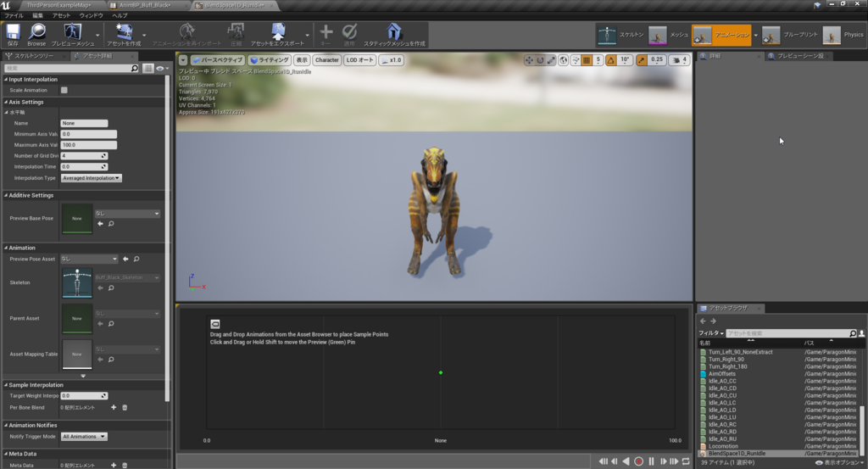This screenshot has height=469, width=868.
Task: Toggle scale snapping in viewport
Action: 642,60
